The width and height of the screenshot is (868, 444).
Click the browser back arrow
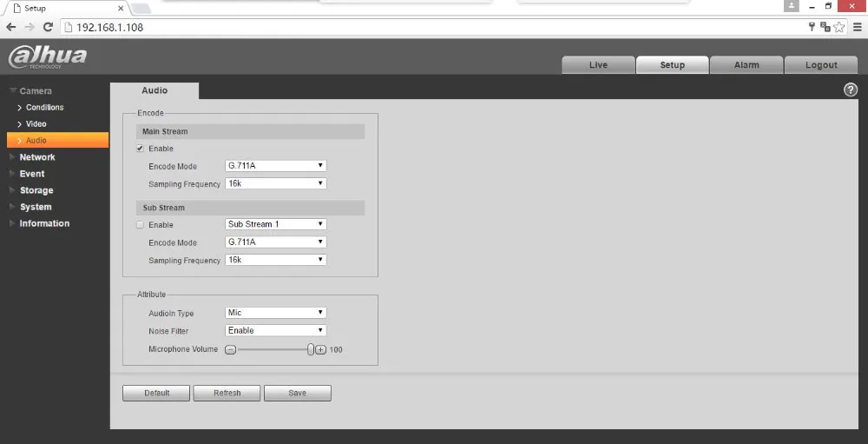[11, 27]
